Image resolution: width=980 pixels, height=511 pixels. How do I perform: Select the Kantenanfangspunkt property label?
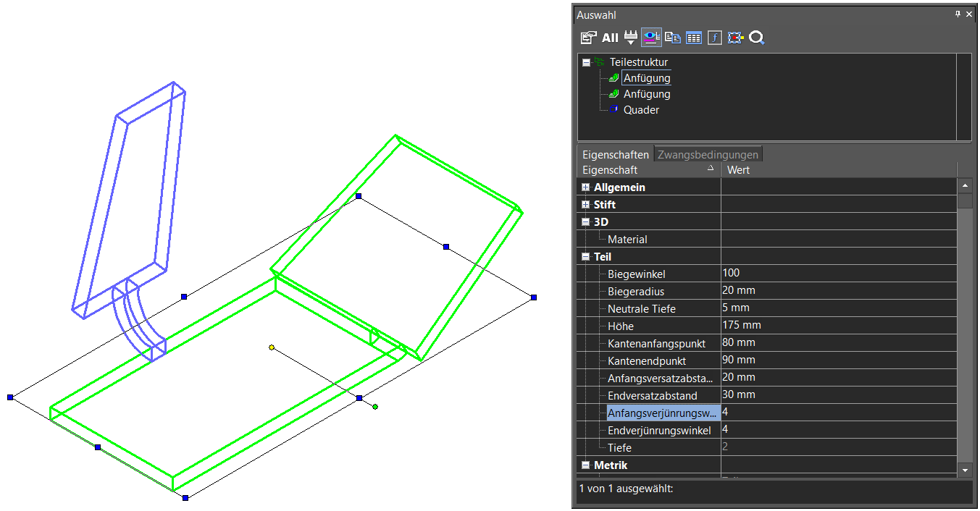pyautogui.click(x=656, y=344)
